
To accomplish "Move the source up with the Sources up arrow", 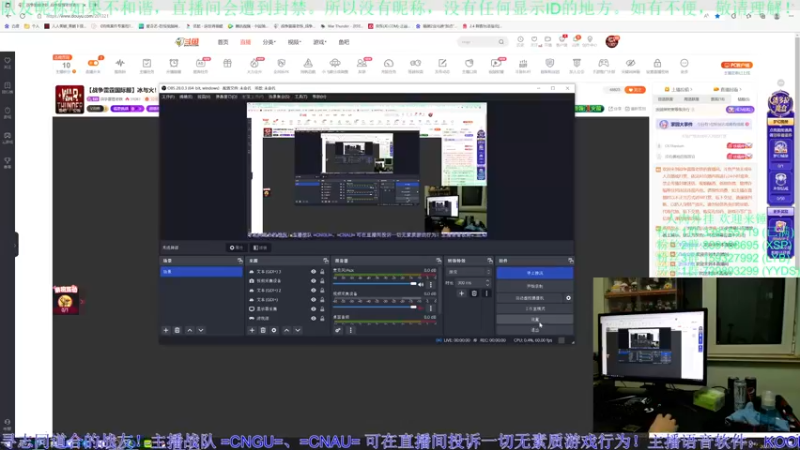I will (286, 331).
